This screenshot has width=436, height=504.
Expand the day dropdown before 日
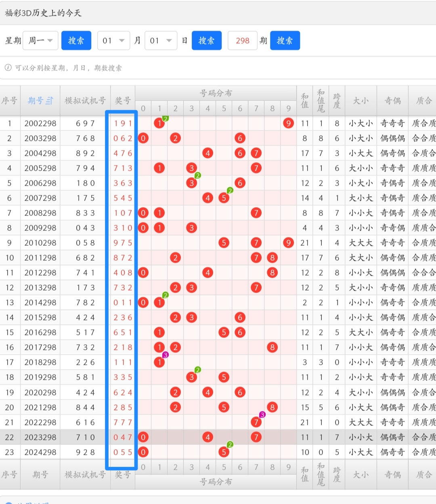(161, 40)
